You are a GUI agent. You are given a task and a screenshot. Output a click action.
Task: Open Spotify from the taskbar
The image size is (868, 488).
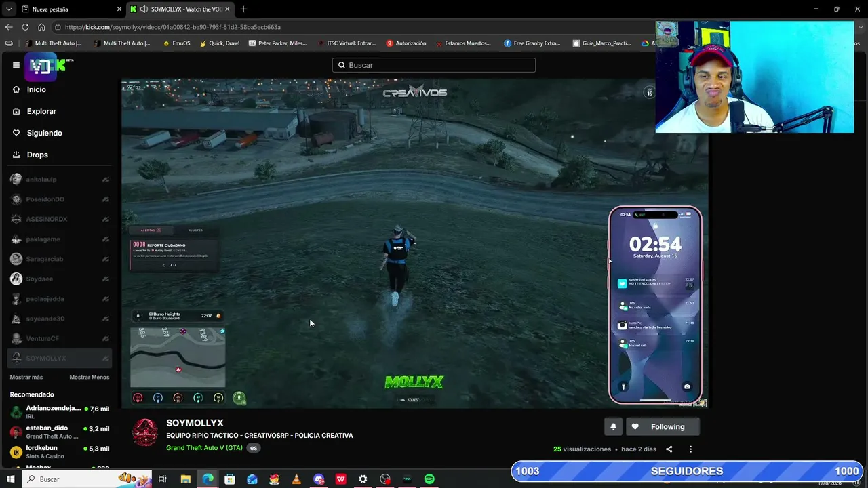[x=429, y=479]
